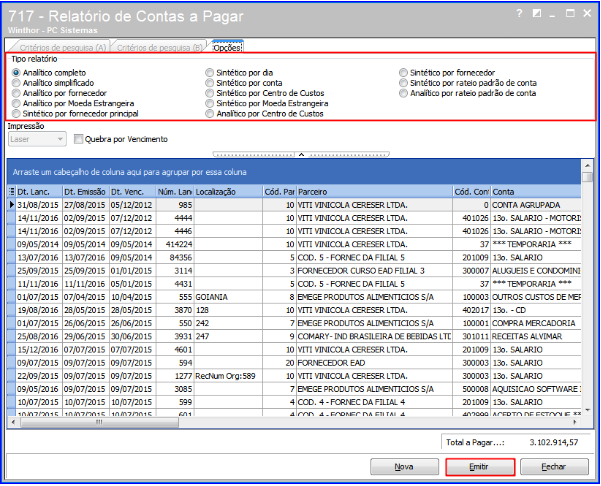The height and width of the screenshot is (486, 601).
Task: Click the Cód. Par column header
Action: [x=279, y=192]
